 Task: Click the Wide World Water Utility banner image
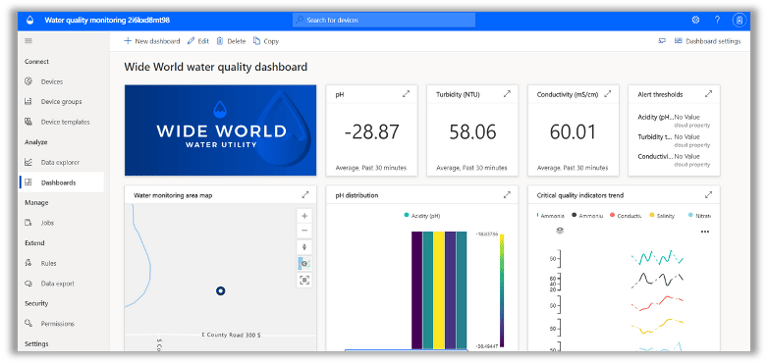220,130
